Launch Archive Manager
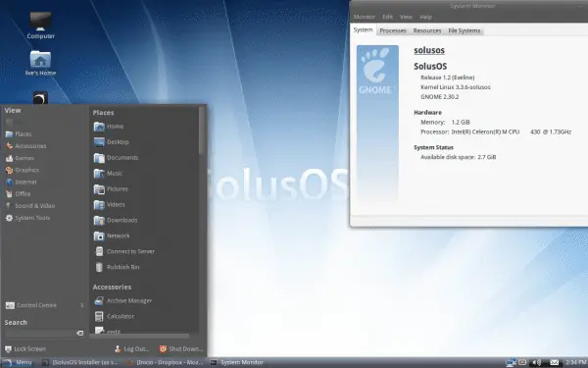The height and width of the screenshot is (368, 588). 123,301
